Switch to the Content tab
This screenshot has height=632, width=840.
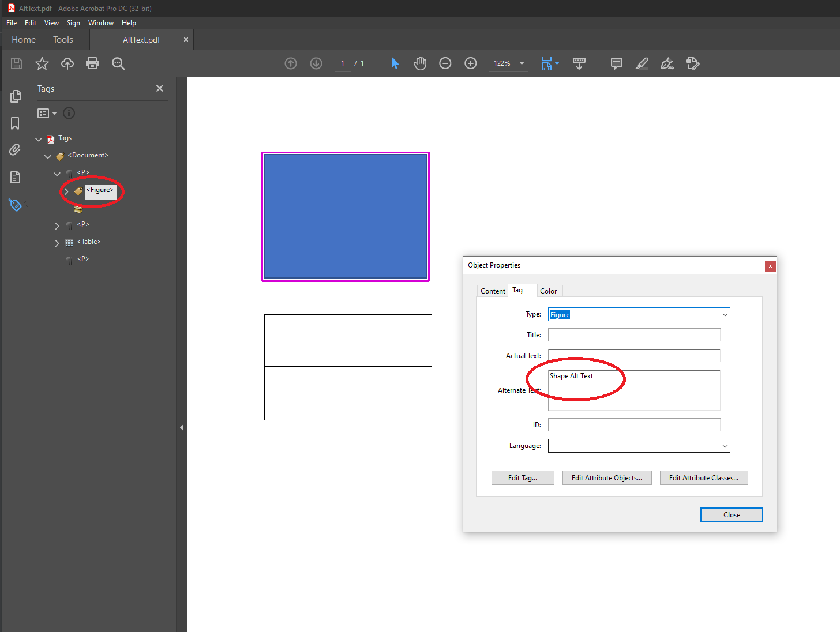(x=493, y=291)
